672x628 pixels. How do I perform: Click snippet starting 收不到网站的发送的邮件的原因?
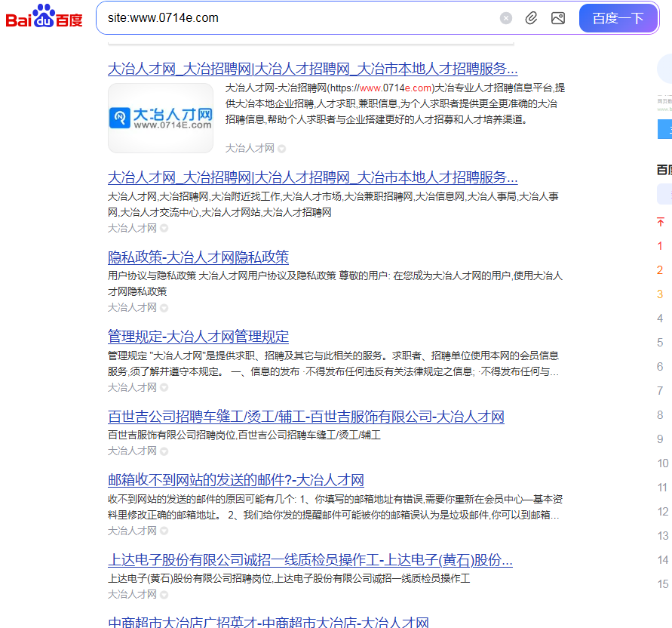[335, 507]
